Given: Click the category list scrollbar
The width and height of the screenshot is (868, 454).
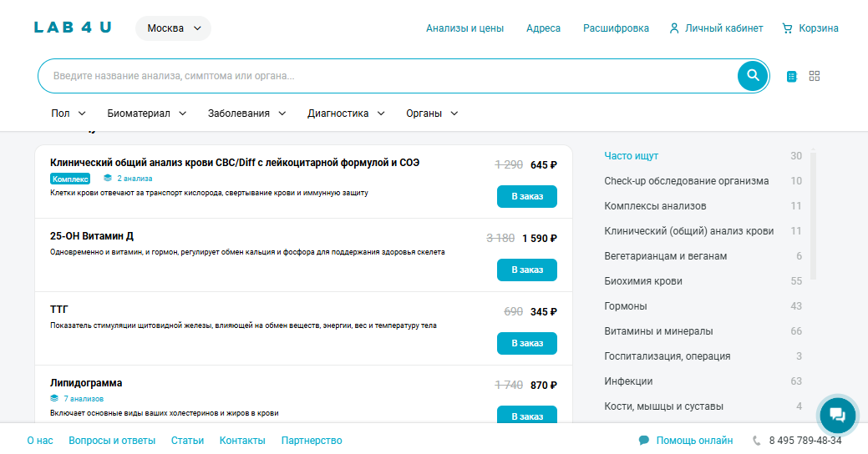Looking at the screenshot, I should tap(813, 214).
